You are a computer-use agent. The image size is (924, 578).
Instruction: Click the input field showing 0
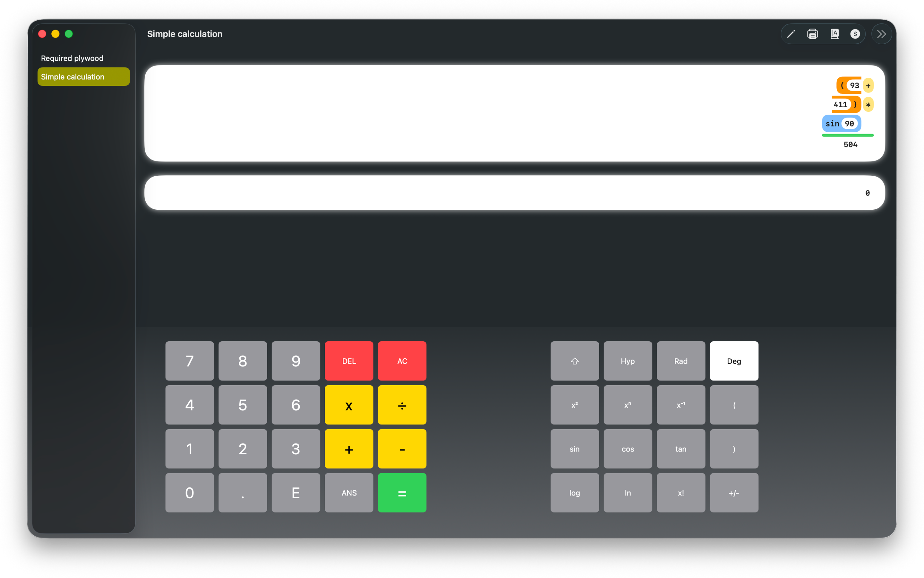pyautogui.click(x=514, y=193)
